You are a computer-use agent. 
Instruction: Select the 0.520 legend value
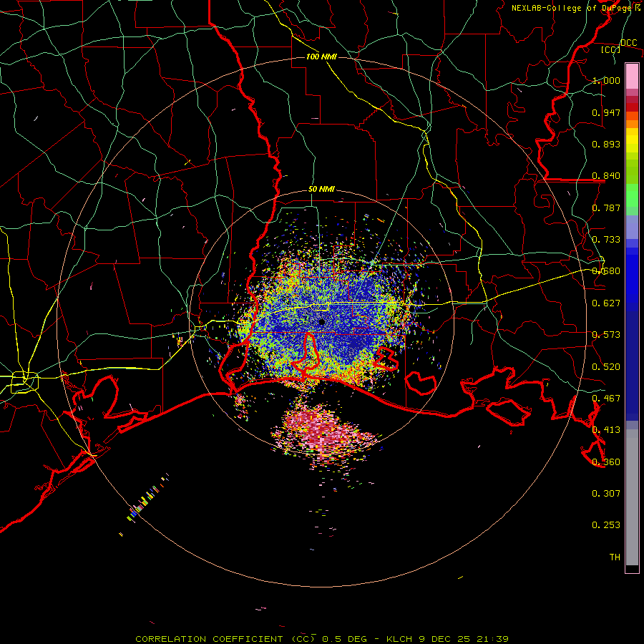tap(606, 367)
